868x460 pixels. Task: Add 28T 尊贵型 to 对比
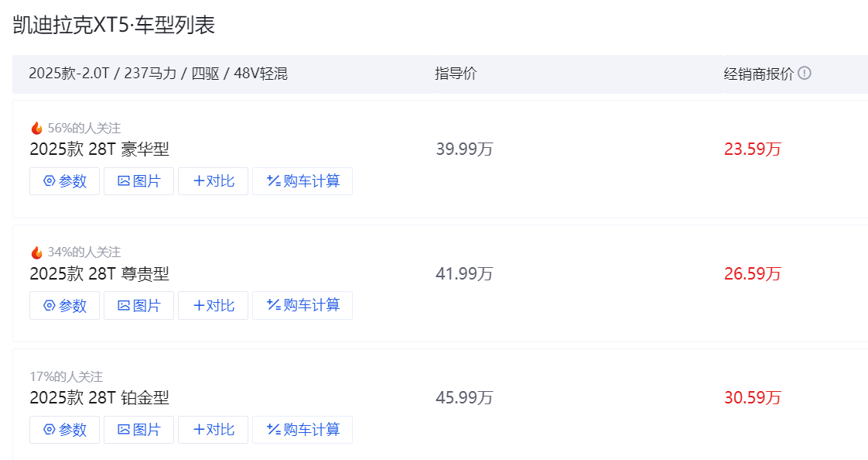point(213,305)
